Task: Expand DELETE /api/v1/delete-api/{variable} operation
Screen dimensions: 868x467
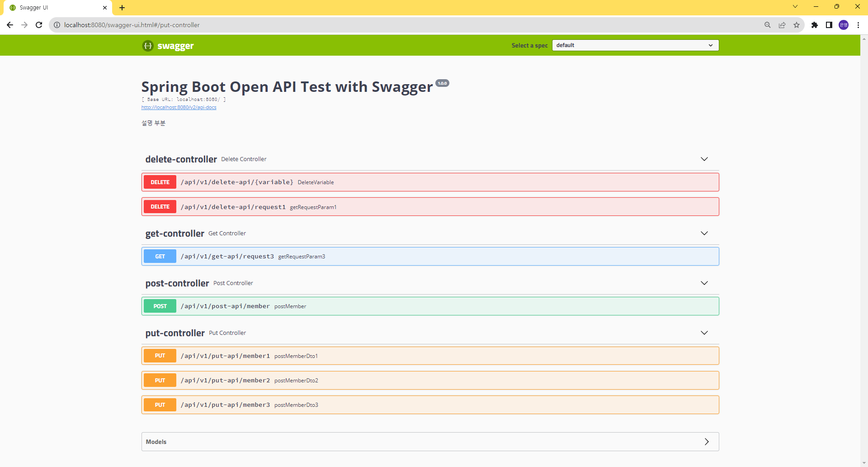Action: (x=430, y=182)
